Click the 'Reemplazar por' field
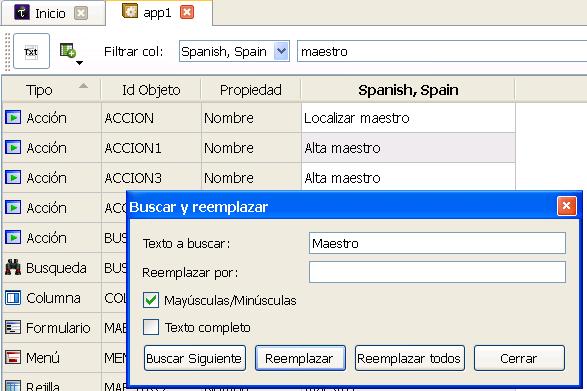 [x=437, y=272]
